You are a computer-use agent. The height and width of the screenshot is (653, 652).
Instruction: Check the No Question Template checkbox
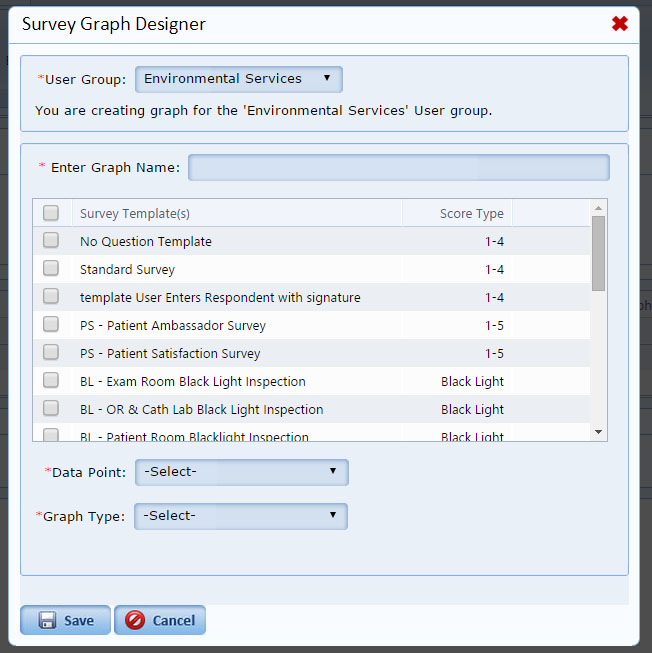point(51,241)
